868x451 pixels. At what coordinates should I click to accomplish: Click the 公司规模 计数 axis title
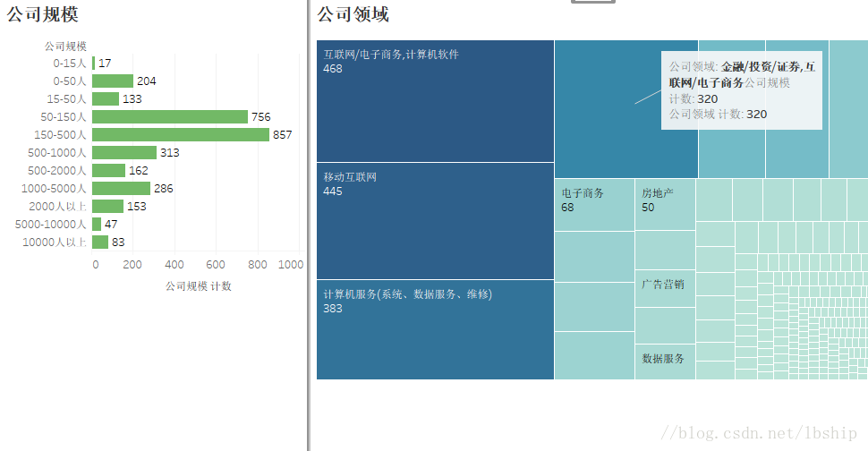pos(199,286)
